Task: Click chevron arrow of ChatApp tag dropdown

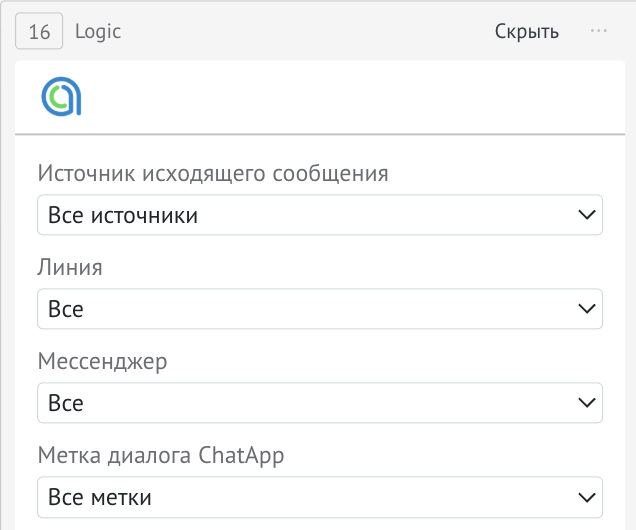Action: pos(586,497)
